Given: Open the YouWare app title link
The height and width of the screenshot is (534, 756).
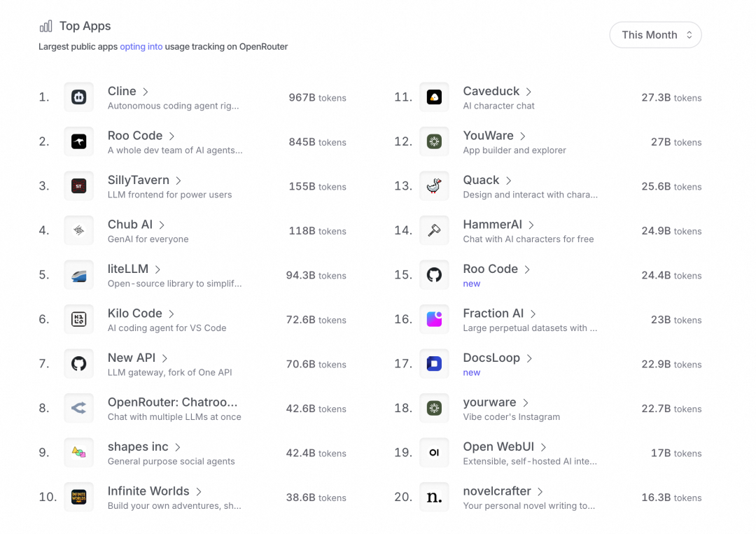Looking at the screenshot, I should (488, 136).
